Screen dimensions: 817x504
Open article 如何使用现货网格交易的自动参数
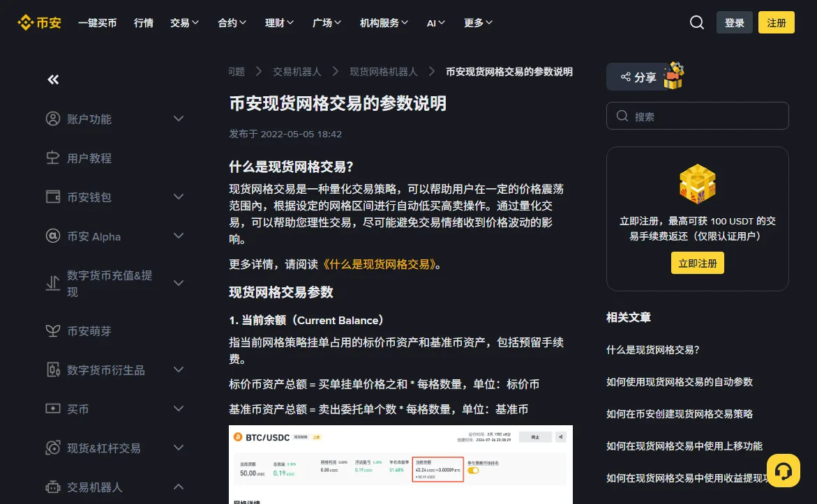(680, 381)
